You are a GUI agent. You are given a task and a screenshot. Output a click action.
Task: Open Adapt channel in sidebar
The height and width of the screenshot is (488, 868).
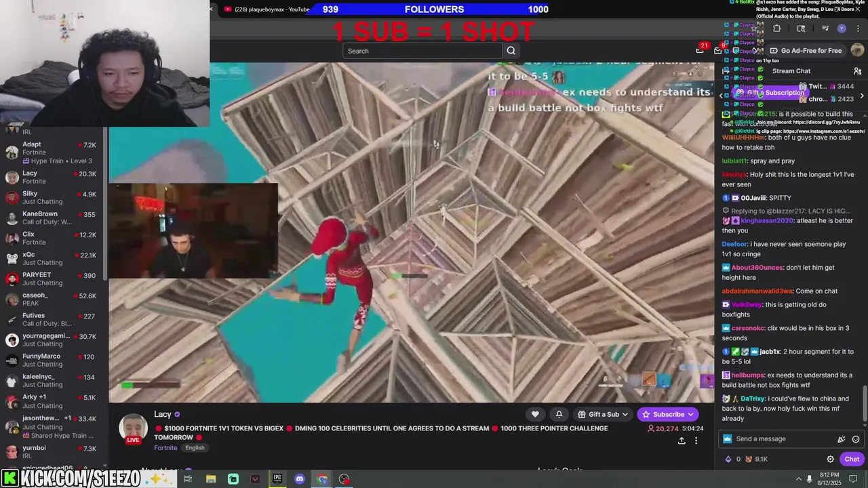pos(53,152)
